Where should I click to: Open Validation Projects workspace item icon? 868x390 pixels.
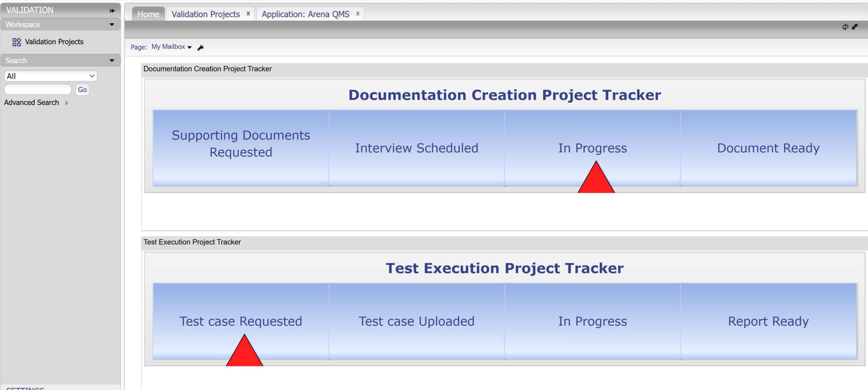[x=17, y=42]
